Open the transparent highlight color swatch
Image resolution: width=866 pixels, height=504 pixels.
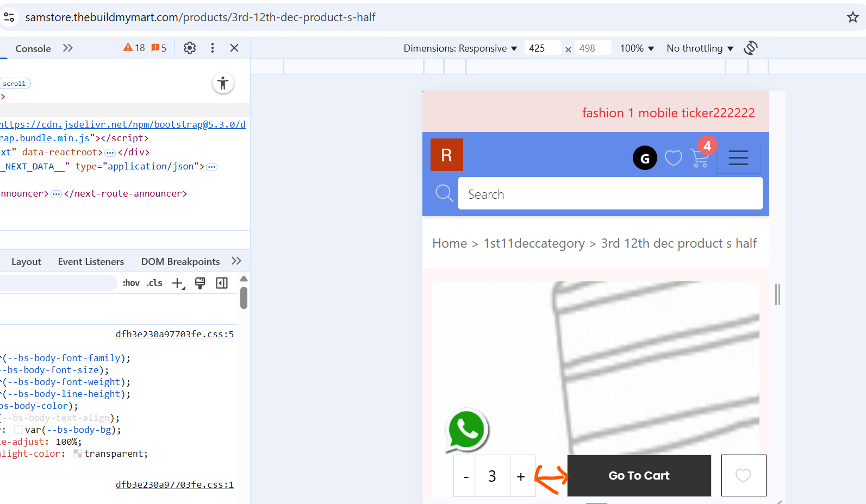pos(78,454)
